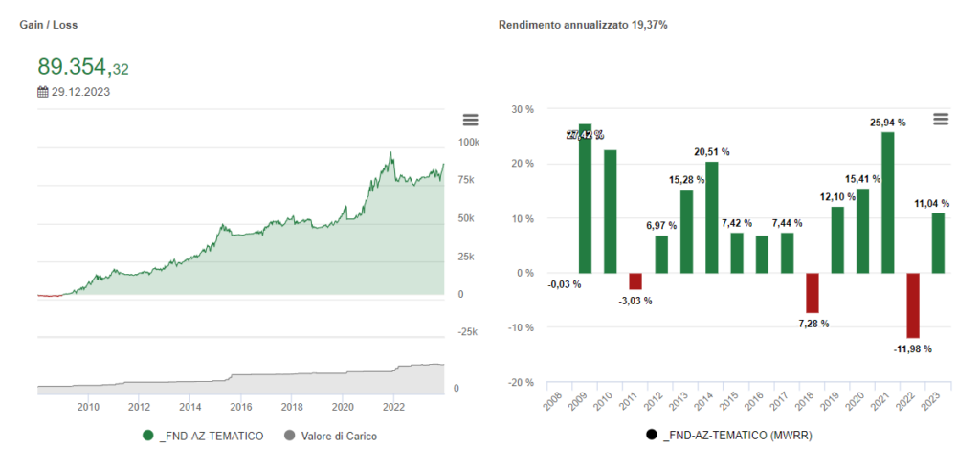The width and height of the screenshot is (980, 471).
Task: Select the 2021 bar showing 25,94 %
Action: (887, 202)
